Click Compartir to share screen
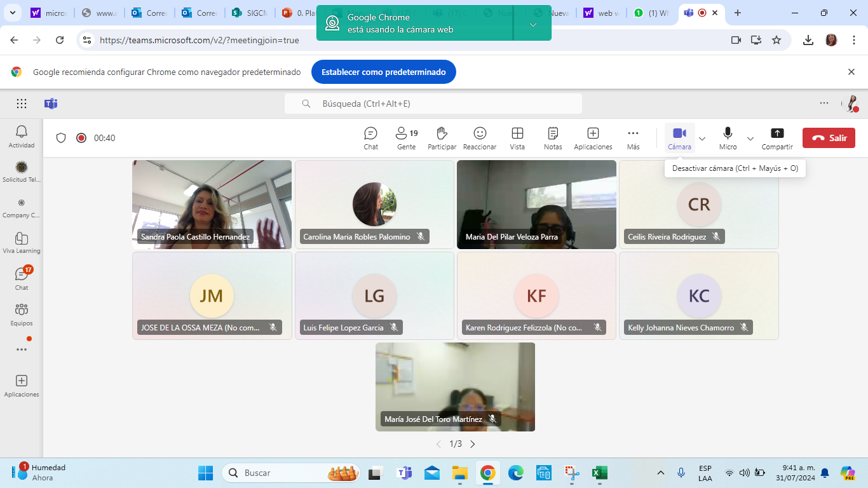This screenshot has height=488, width=868. pyautogui.click(x=777, y=139)
